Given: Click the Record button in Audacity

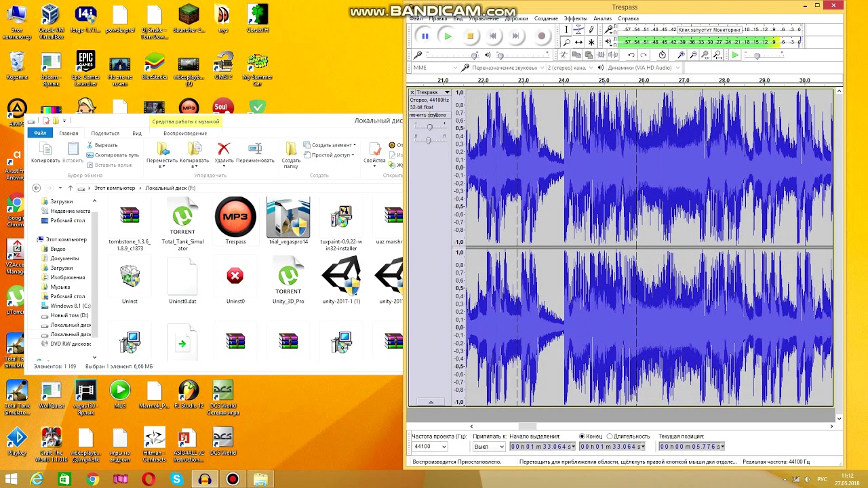Looking at the screenshot, I should [x=541, y=36].
